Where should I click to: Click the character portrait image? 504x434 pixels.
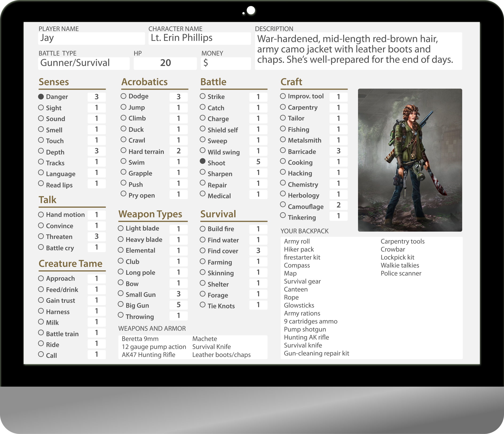coord(410,160)
